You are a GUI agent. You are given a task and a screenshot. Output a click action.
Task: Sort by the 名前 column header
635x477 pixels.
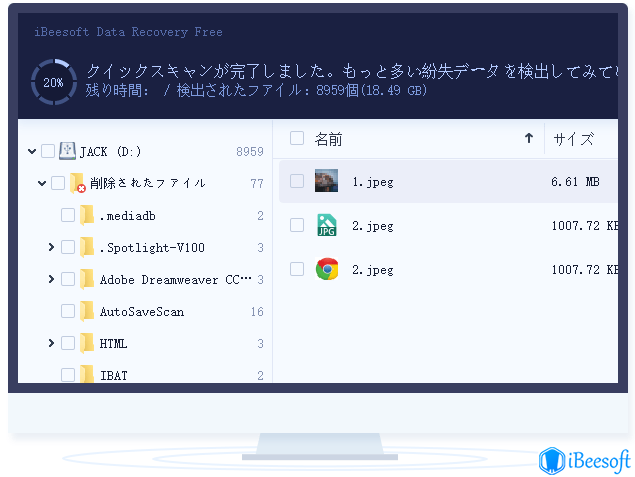pyautogui.click(x=328, y=139)
